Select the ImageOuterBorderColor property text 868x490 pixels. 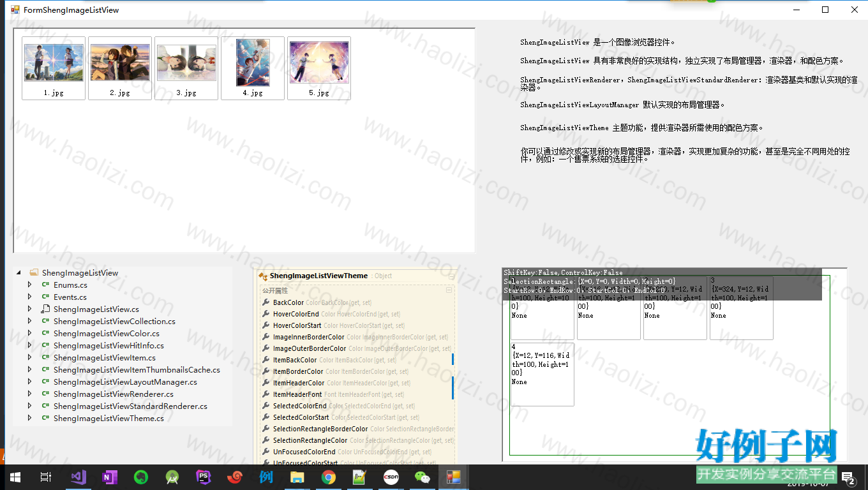(x=310, y=348)
